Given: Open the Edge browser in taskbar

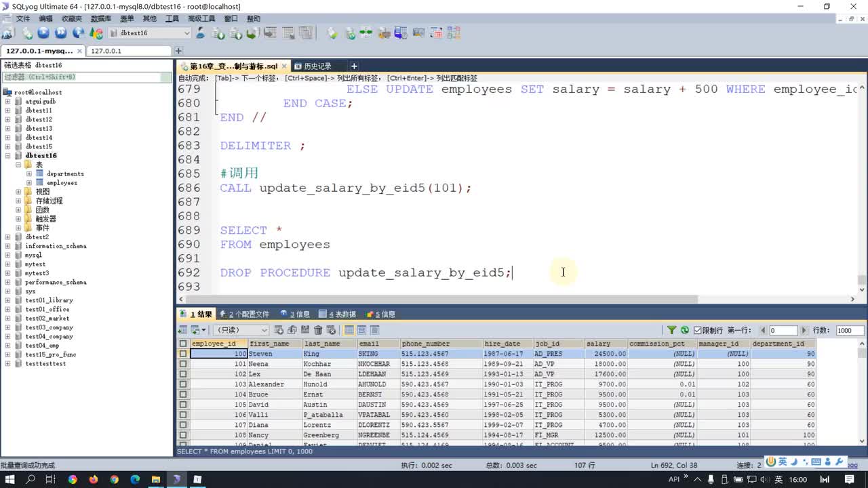Looking at the screenshot, I should tap(135, 479).
